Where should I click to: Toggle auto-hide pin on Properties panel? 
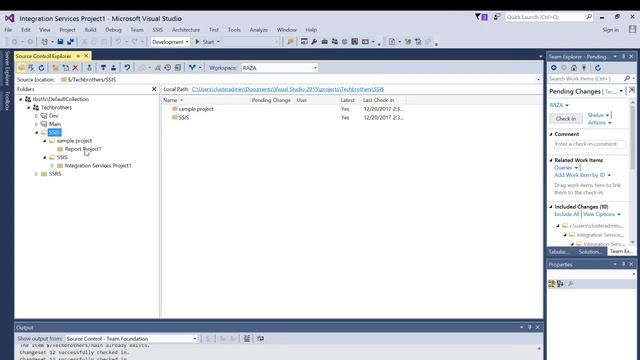point(623,264)
